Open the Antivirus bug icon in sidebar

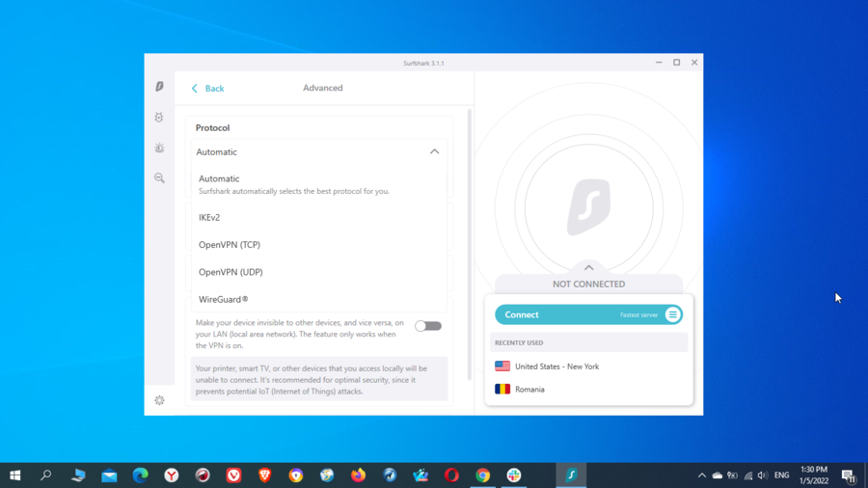[x=159, y=148]
